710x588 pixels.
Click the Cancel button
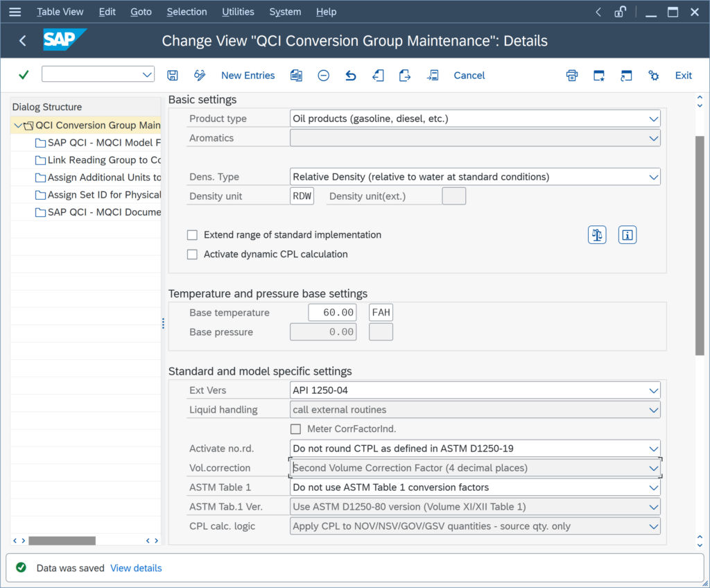tap(469, 75)
